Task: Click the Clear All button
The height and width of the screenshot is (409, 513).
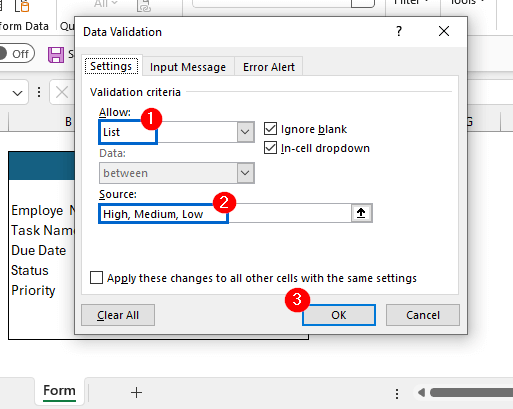Action: [118, 315]
